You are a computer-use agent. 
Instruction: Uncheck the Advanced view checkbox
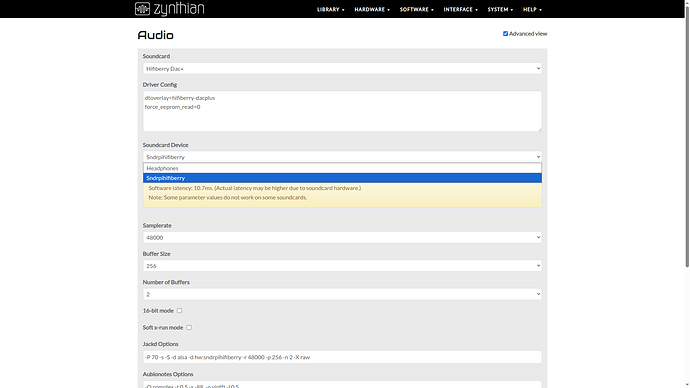coord(505,33)
